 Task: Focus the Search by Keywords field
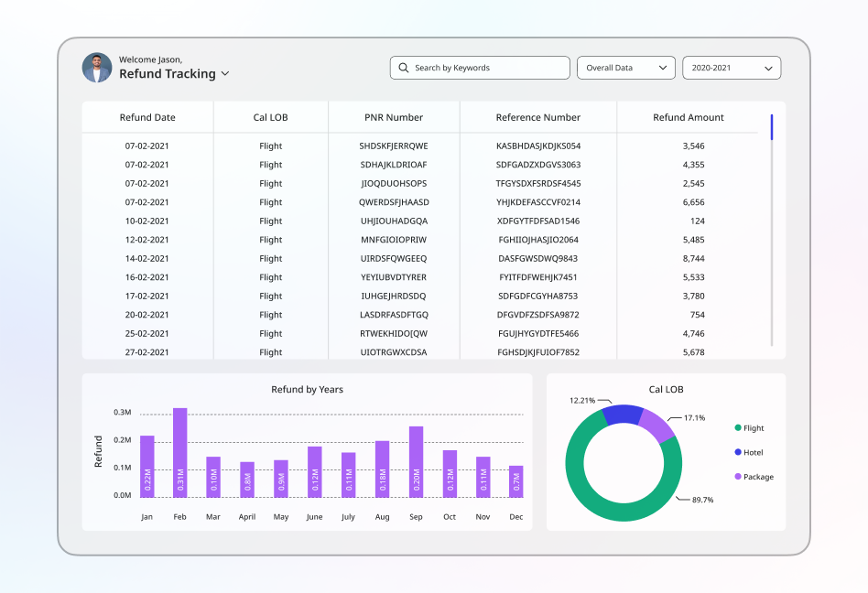tap(480, 68)
